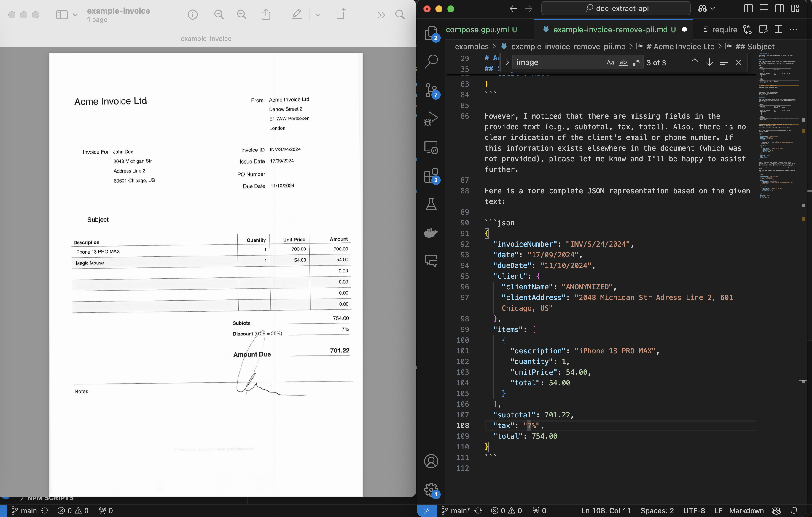Toggle case-sensitive search match option
The height and width of the screenshot is (517, 812).
click(609, 62)
